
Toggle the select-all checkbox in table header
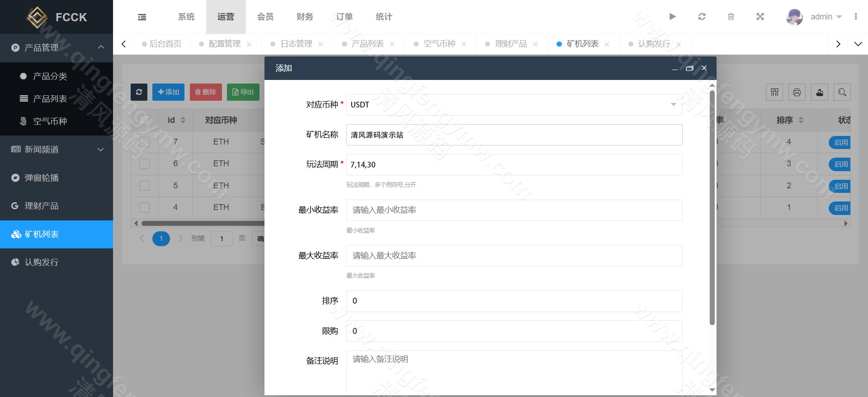144,120
